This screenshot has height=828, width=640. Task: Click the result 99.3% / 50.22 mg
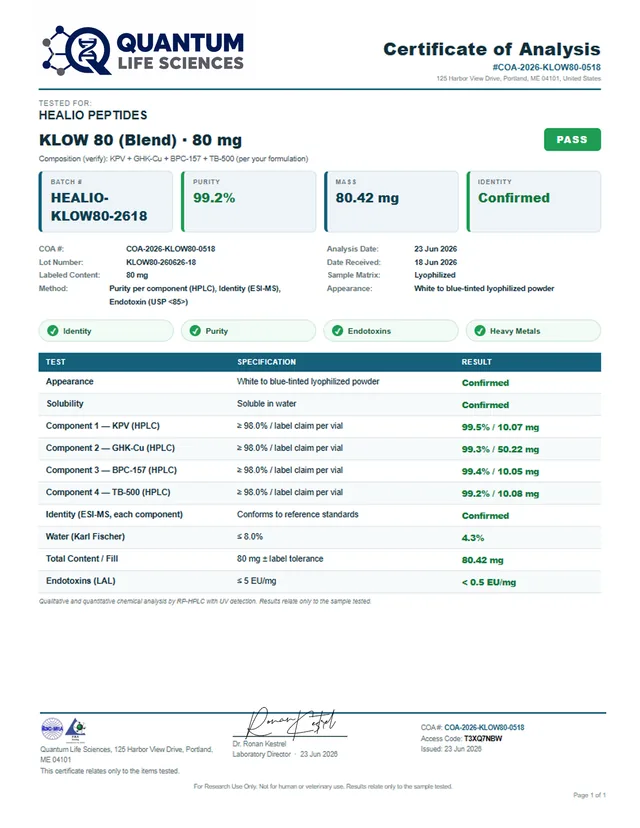500,449
